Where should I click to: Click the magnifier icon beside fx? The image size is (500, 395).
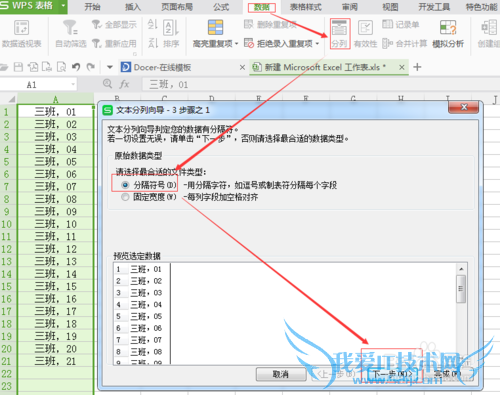(x=107, y=84)
